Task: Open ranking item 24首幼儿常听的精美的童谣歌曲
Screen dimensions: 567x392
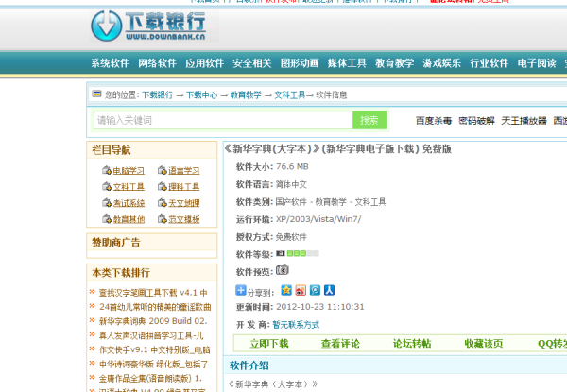Action: click(x=155, y=307)
